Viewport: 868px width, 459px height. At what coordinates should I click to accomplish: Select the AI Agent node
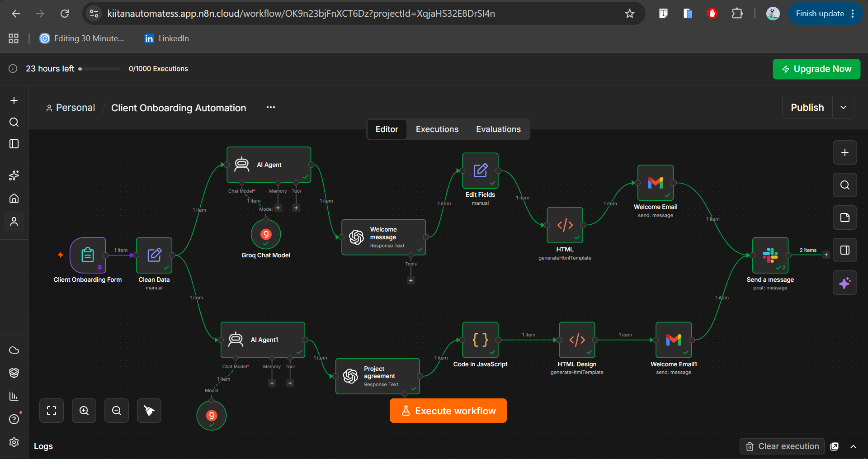click(x=269, y=165)
